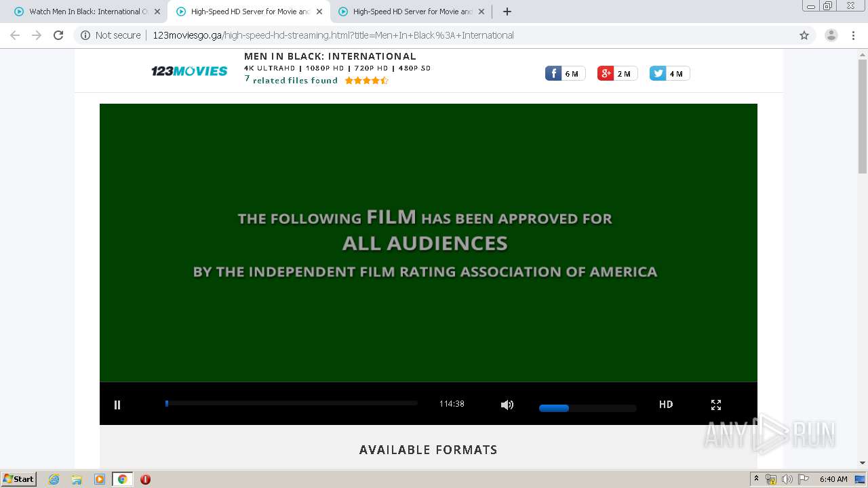
Task: Open Windows Explorer folder on taskbar
Action: tap(77, 479)
